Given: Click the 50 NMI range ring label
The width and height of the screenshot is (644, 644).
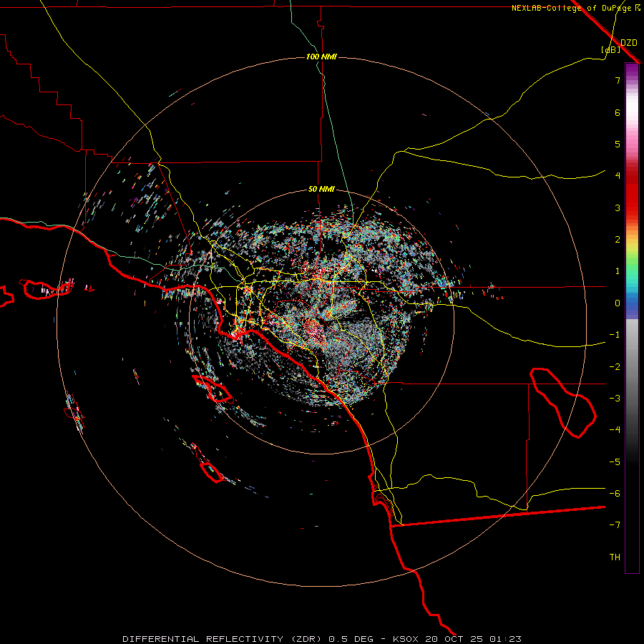Looking at the screenshot, I should pyautogui.click(x=321, y=189).
